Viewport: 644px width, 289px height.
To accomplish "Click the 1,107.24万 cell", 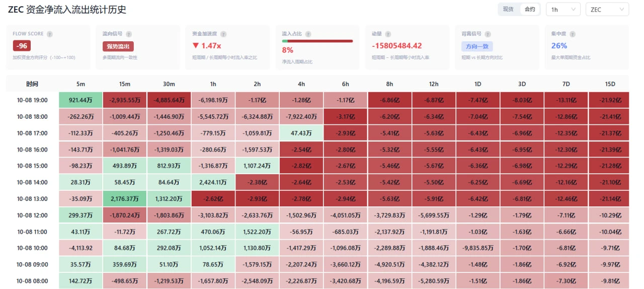I will pos(257,166).
